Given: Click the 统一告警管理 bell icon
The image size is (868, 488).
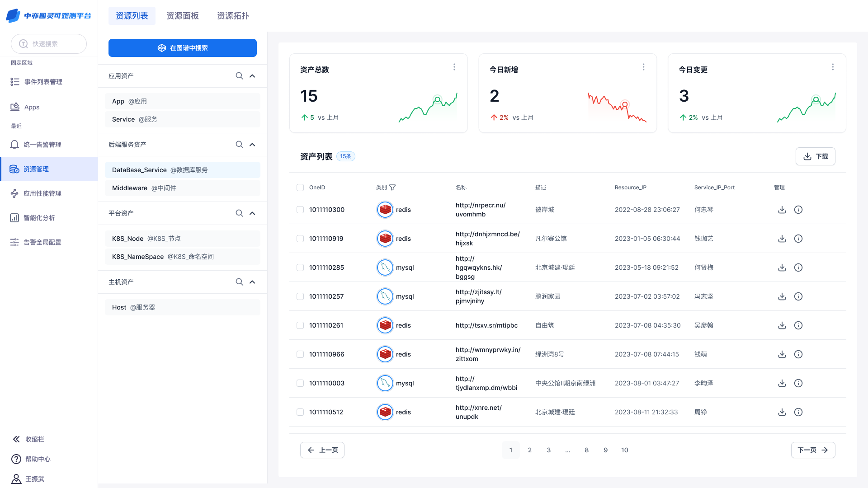Looking at the screenshot, I should (x=14, y=145).
